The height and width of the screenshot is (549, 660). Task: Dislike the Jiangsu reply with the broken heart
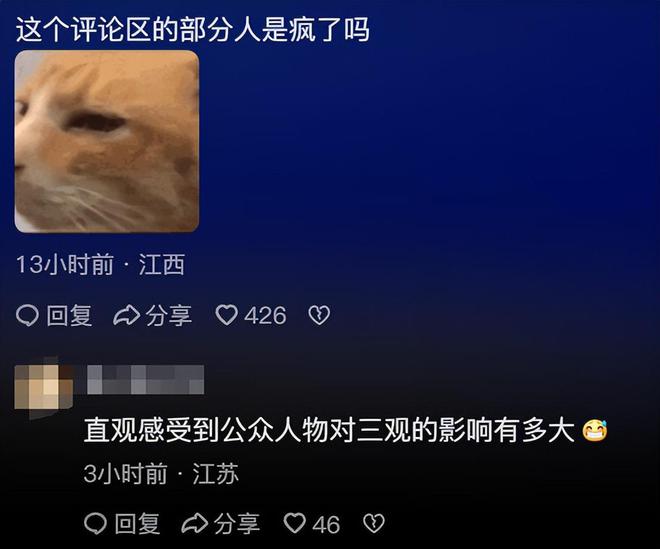coord(374,524)
